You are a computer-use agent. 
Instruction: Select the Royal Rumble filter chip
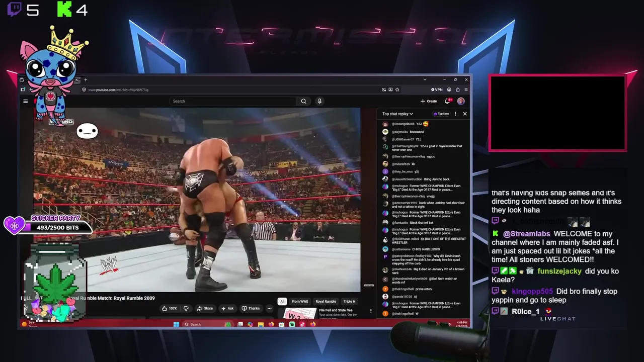pos(326,301)
